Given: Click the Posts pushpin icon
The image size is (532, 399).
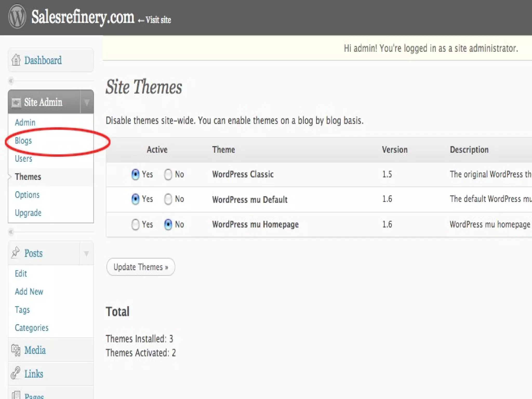Looking at the screenshot, I should point(16,253).
